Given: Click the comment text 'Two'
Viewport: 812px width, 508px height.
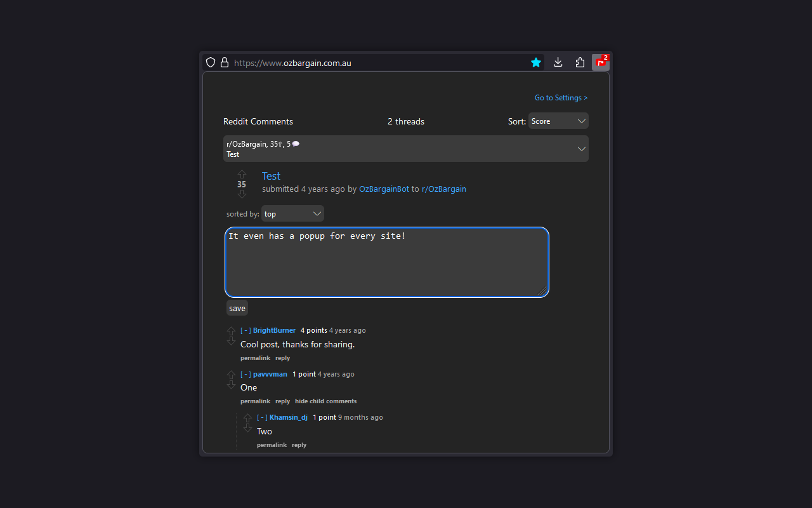Looking at the screenshot, I should (265, 431).
